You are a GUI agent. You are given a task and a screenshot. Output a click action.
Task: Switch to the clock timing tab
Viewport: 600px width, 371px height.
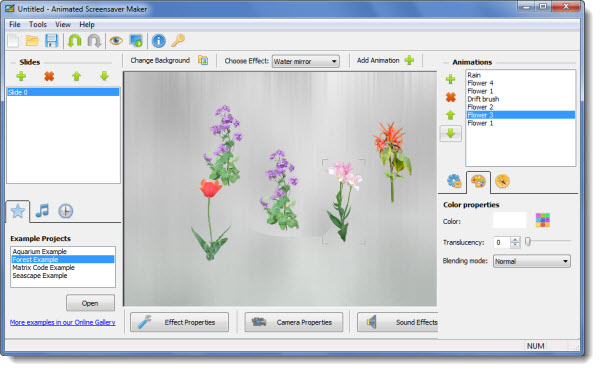point(65,211)
